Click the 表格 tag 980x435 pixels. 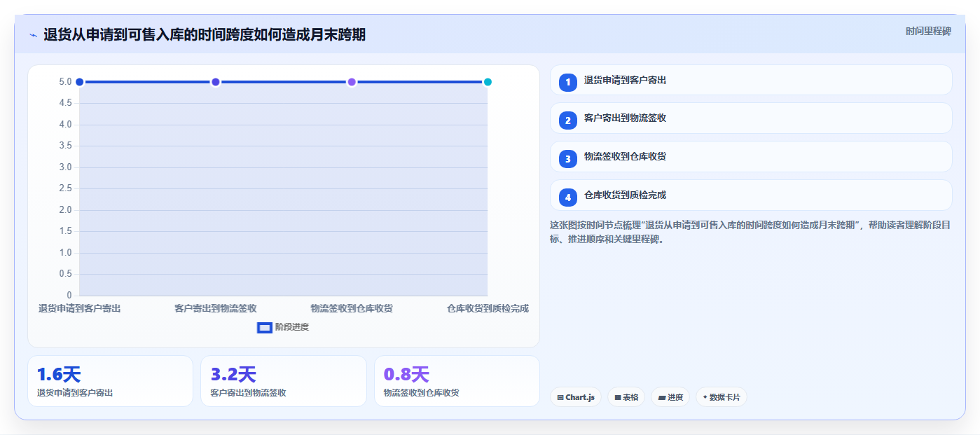click(626, 397)
